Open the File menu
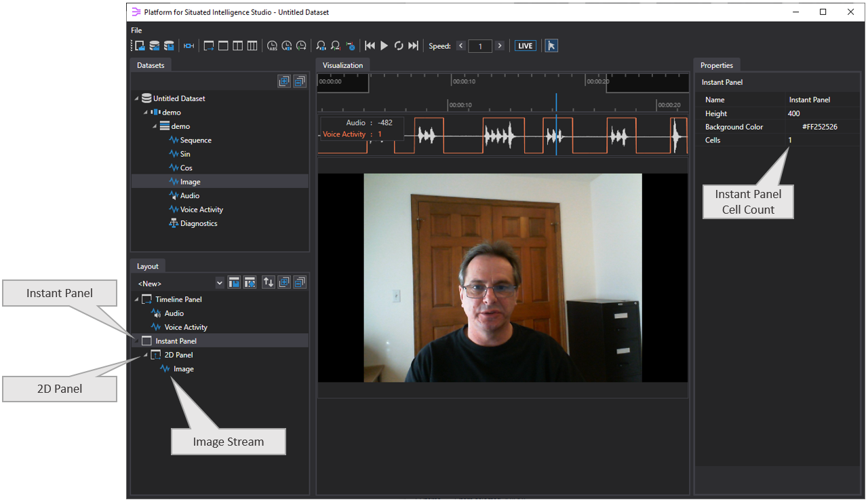 pyautogui.click(x=136, y=30)
